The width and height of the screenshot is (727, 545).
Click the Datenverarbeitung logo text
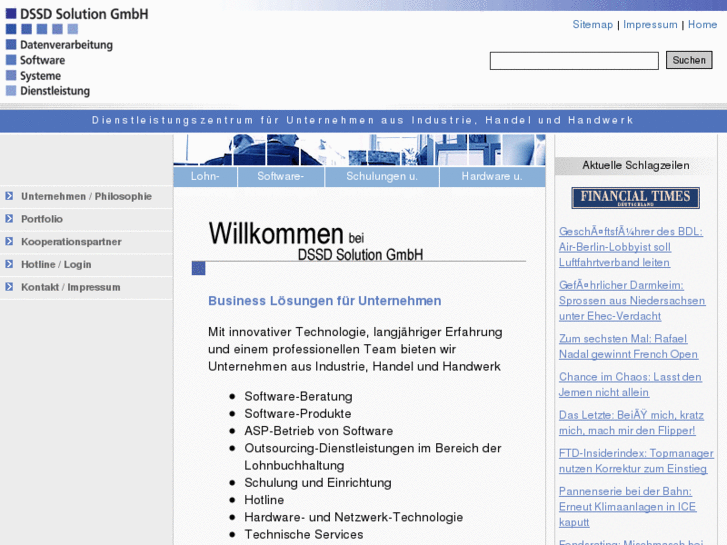[66, 45]
